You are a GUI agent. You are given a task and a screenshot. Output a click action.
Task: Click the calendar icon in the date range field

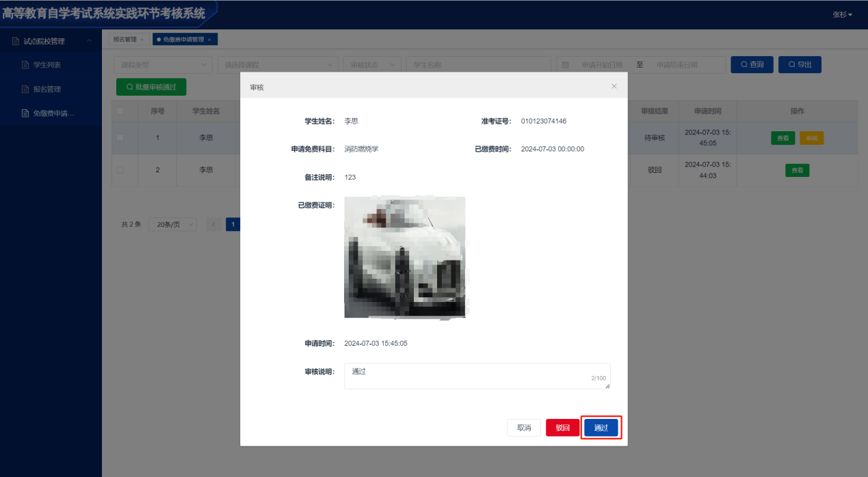click(565, 65)
